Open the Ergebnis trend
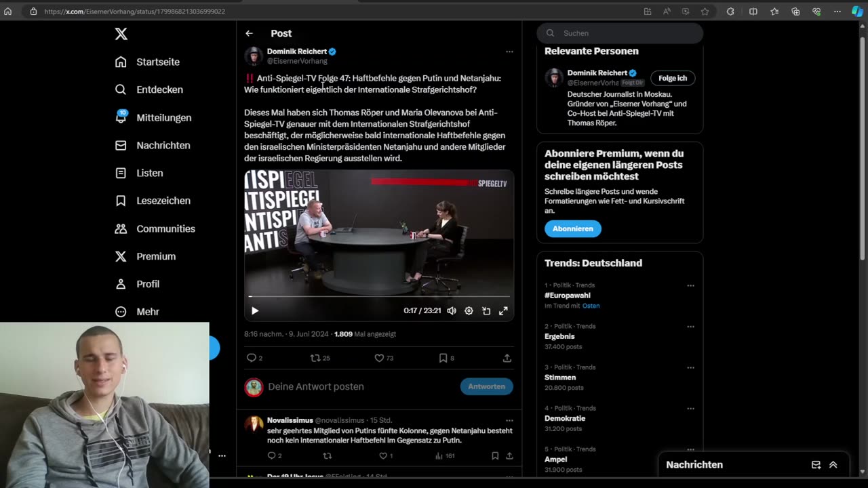This screenshot has height=488, width=868. [x=559, y=336]
